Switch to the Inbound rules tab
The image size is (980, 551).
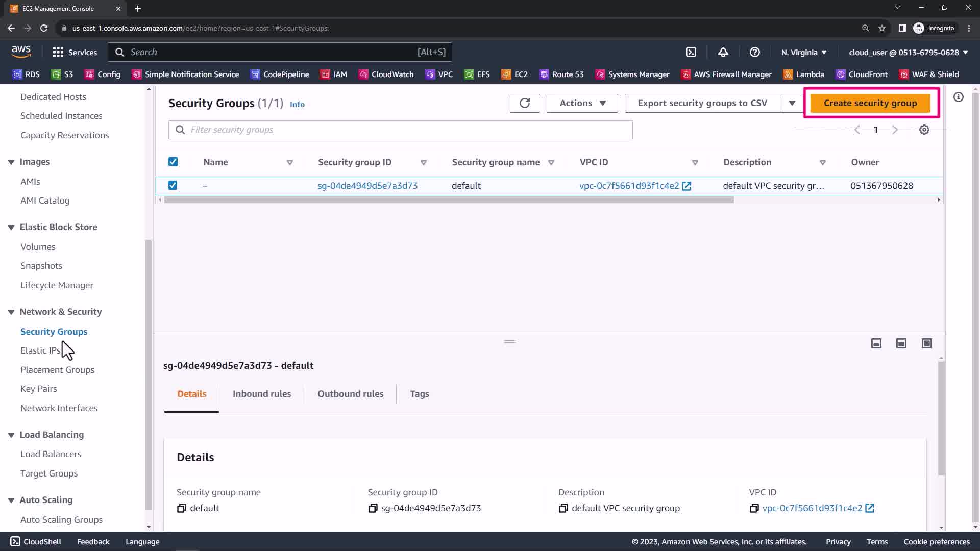coord(261,394)
